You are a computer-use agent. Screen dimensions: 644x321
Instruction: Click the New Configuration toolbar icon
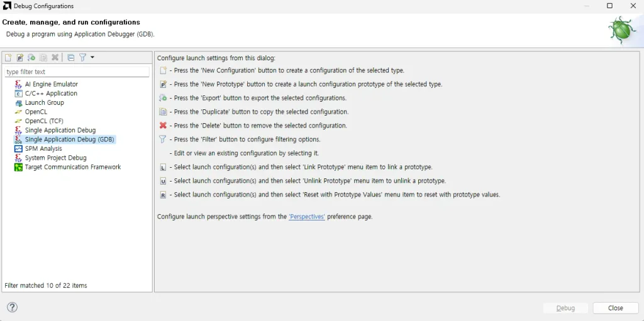(x=8, y=58)
